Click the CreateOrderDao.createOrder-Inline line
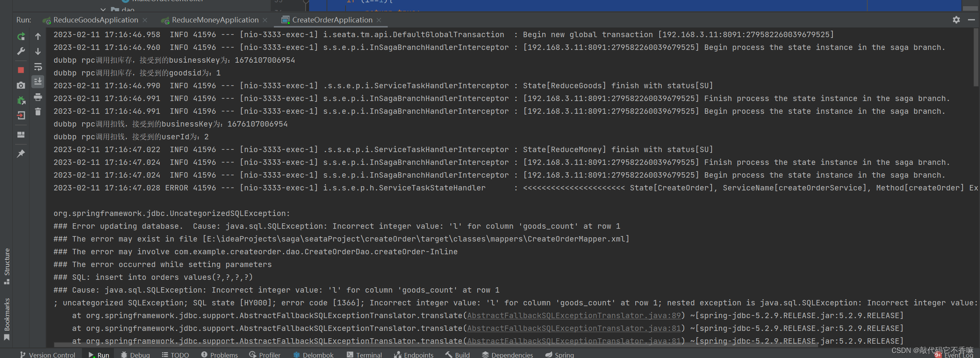 click(255, 252)
